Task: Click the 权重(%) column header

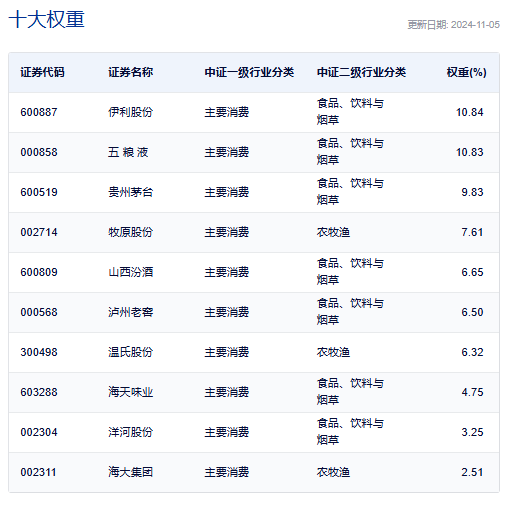Action: click(x=466, y=72)
